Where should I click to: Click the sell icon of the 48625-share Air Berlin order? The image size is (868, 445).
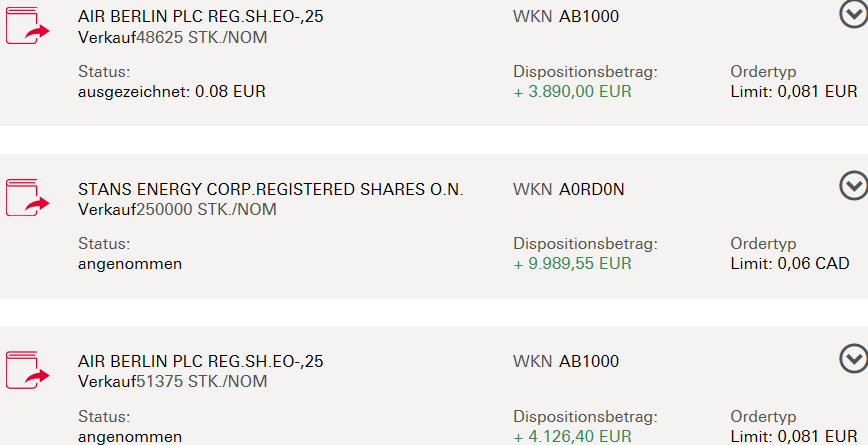(28, 26)
